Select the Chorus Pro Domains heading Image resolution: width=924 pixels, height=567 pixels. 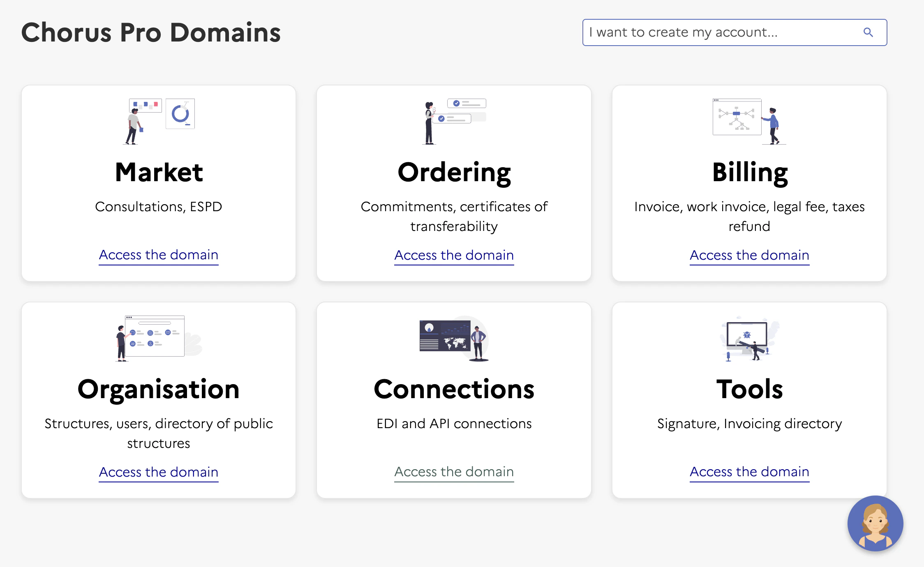[x=151, y=33]
